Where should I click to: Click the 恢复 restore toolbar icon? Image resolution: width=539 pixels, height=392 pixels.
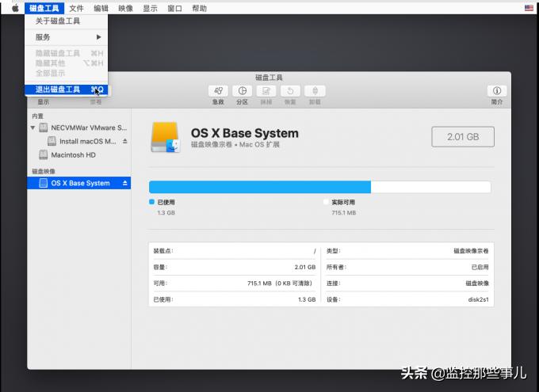290,91
